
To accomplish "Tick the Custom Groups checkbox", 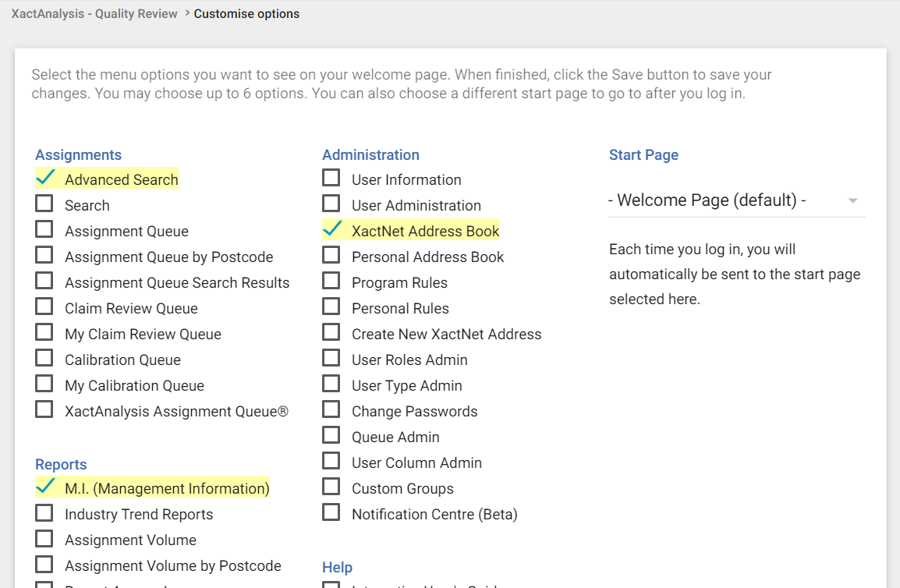I will pyautogui.click(x=331, y=487).
